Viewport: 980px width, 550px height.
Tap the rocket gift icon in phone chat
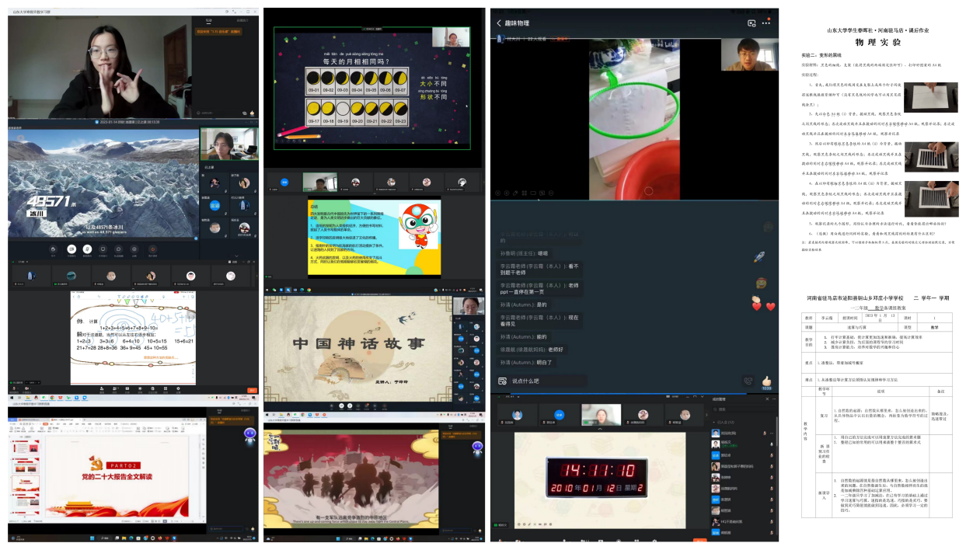(x=760, y=257)
